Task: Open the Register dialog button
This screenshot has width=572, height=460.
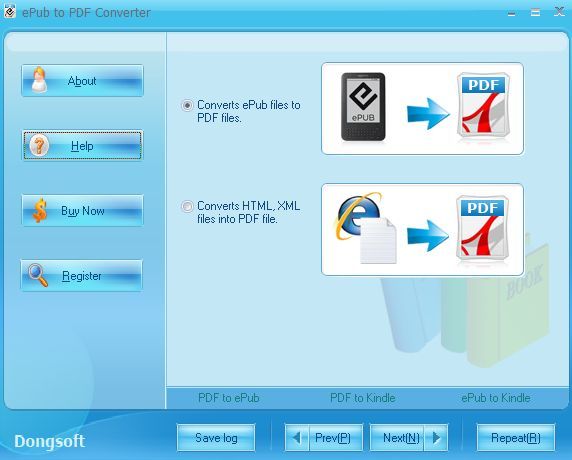Action: point(82,275)
